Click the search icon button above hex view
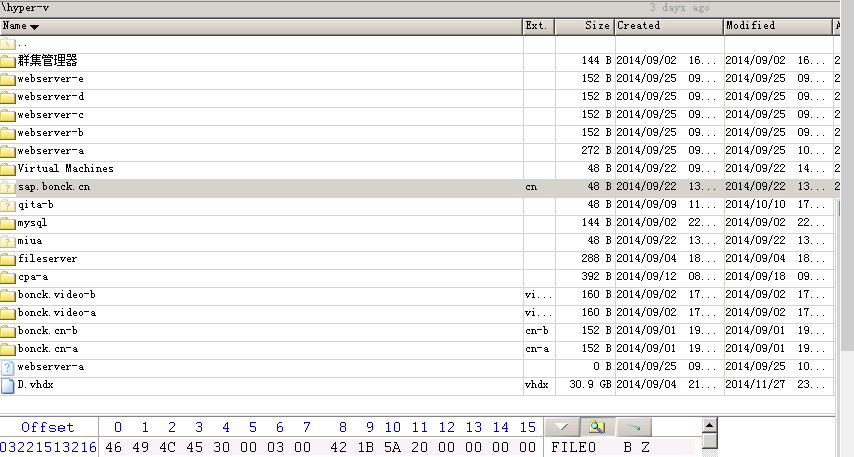Screen dimensions: 854x457 [597, 427]
